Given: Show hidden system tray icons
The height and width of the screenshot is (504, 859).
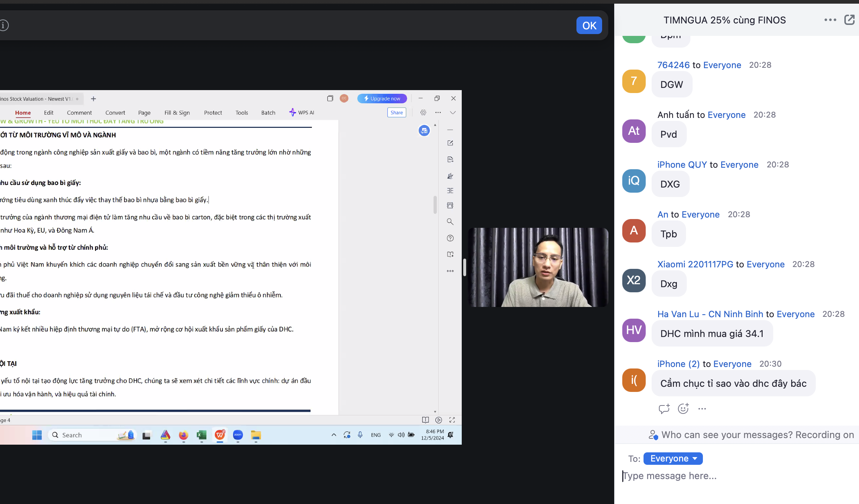Looking at the screenshot, I should coord(333,435).
